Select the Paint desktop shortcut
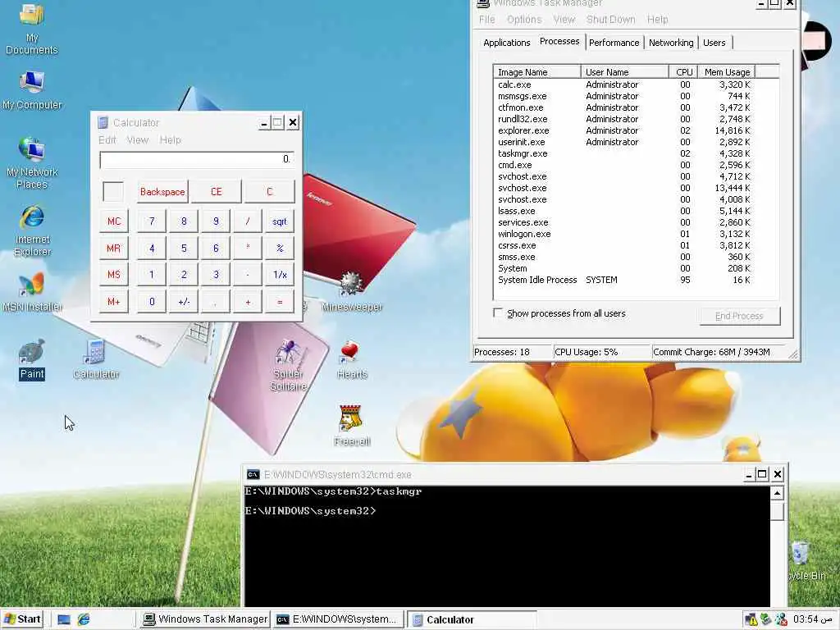 pyautogui.click(x=32, y=359)
